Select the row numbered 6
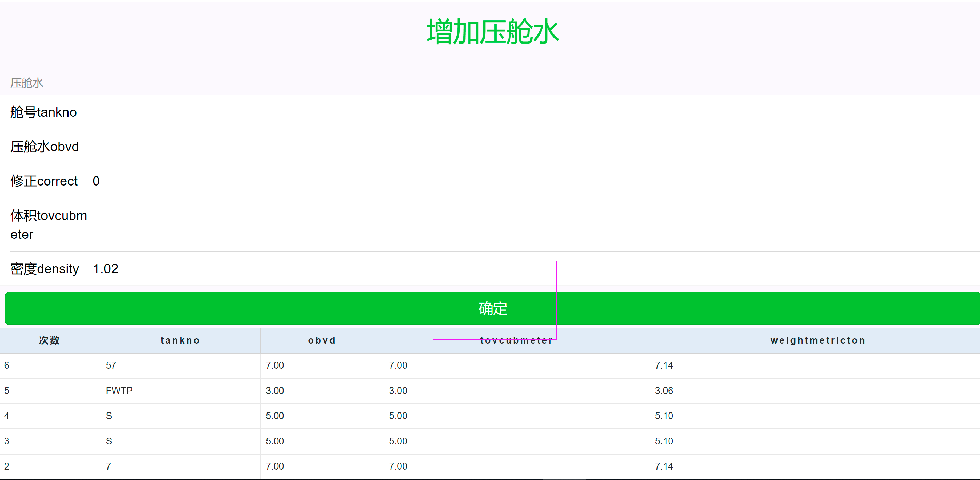The height and width of the screenshot is (480, 980). [x=490, y=365]
